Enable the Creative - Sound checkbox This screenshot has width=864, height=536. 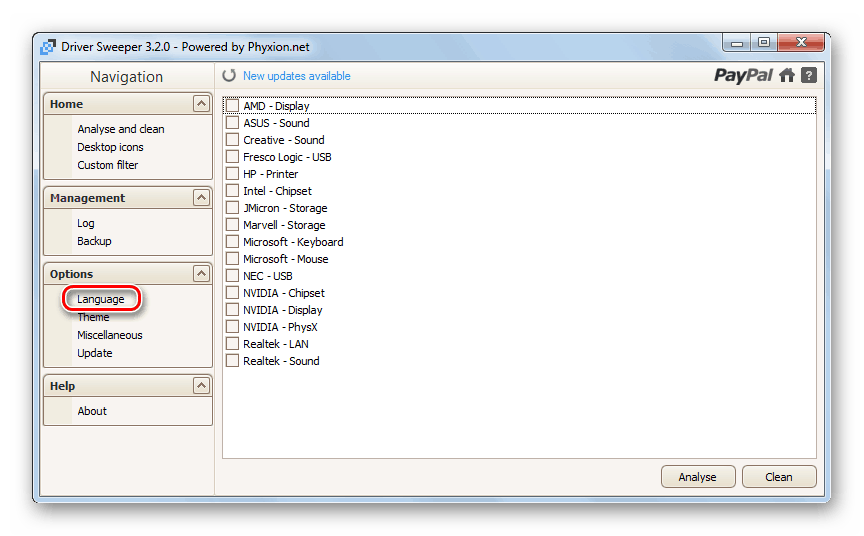click(233, 139)
